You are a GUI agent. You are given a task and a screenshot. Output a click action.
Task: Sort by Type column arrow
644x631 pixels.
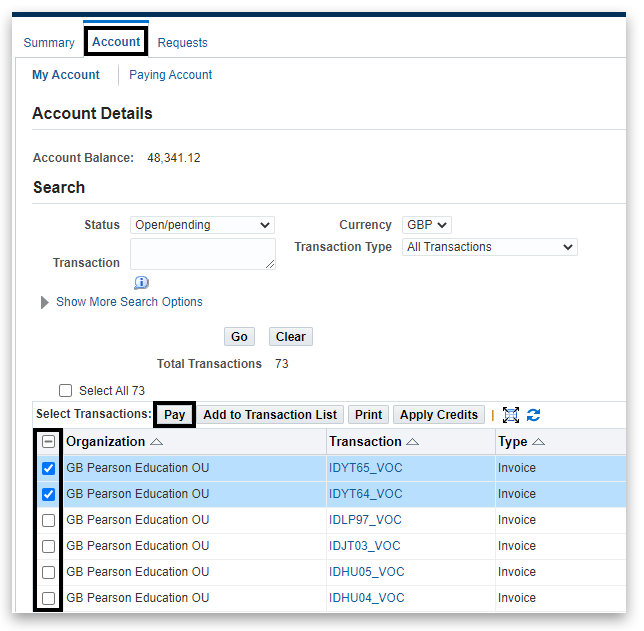pyautogui.click(x=539, y=442)
